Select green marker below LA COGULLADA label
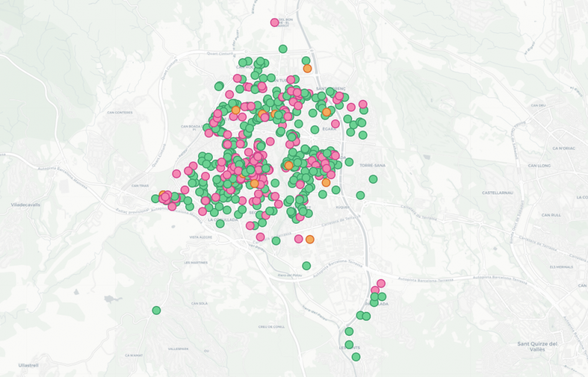This screenshot has width=588, height=377. 220,224
